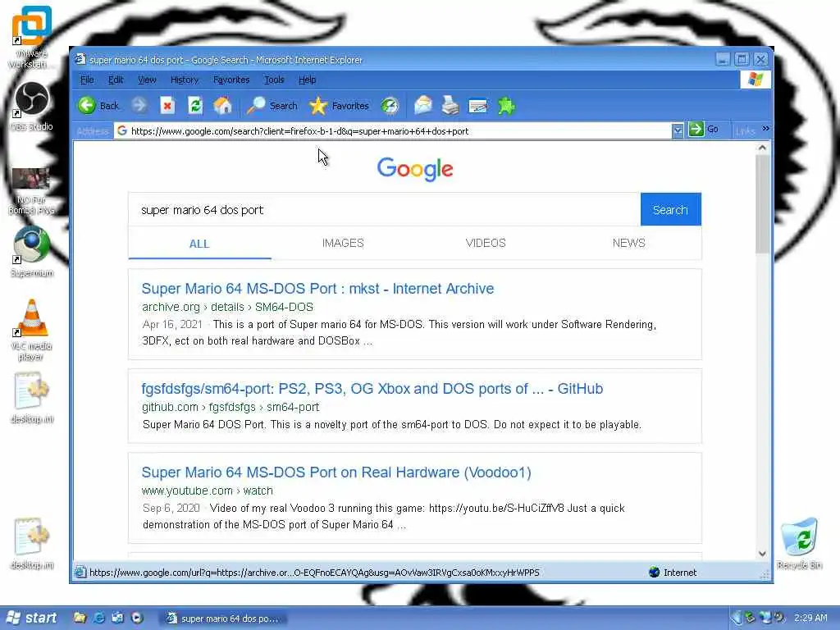
Task: Select the Recycle Bin desktop icon
Action: tap(799, 543)
